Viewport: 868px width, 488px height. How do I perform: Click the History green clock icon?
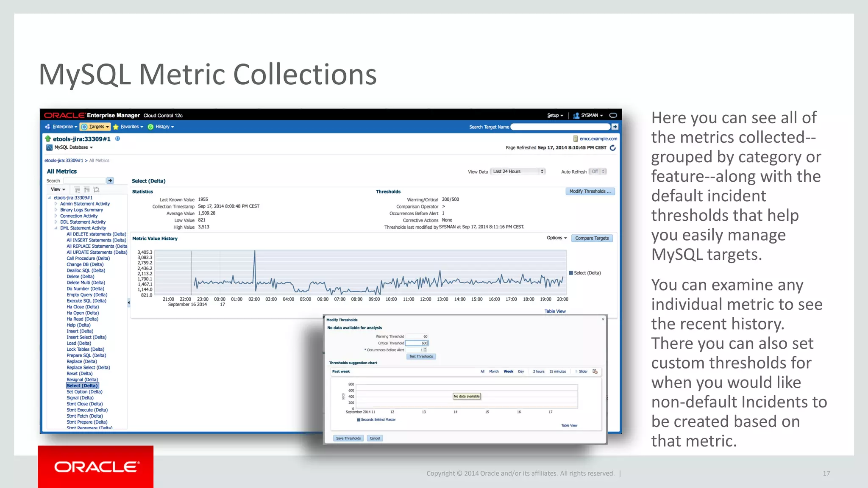(150, 127)
